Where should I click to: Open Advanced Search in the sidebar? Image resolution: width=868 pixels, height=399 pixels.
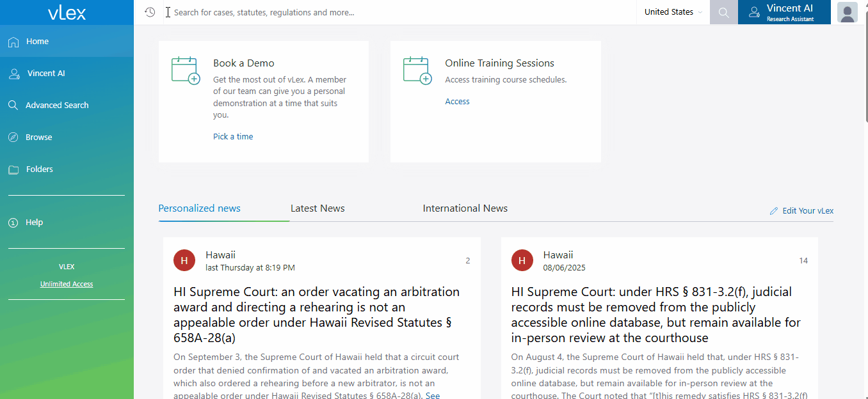57,106
